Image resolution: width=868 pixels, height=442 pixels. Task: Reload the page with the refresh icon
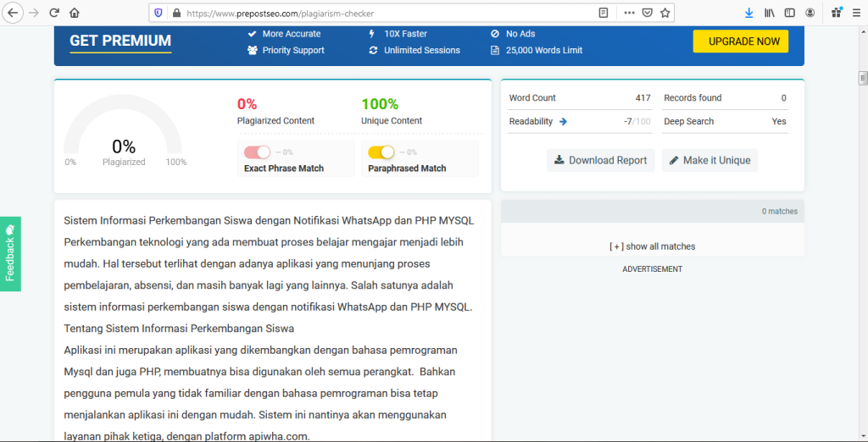54,13
